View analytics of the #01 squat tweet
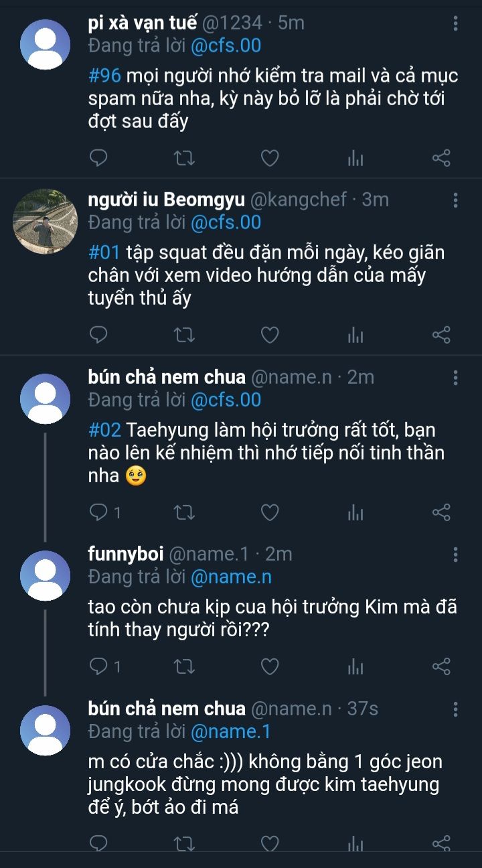482x868 pixels. click(x=355, y=336)
